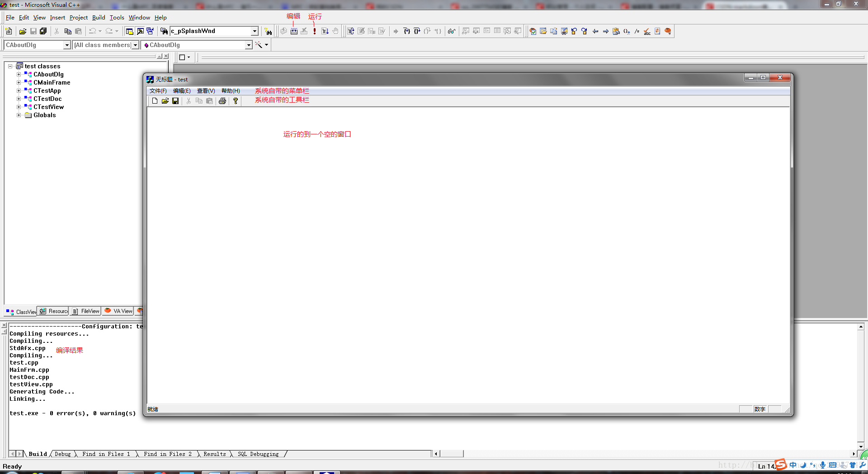The width and height of the screenshot is (868, 474).
Task: Click the Save icon in test window toolbar
Action: coord(175,101)
